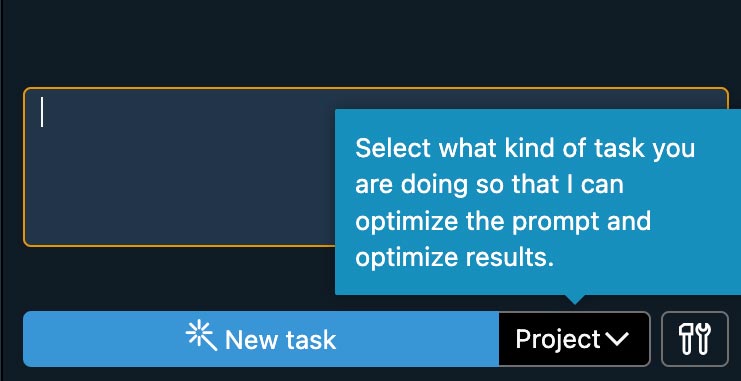The image size is (741, 381).
Task: Click the dark empty area above the prompt box
Action: (370, 43)
